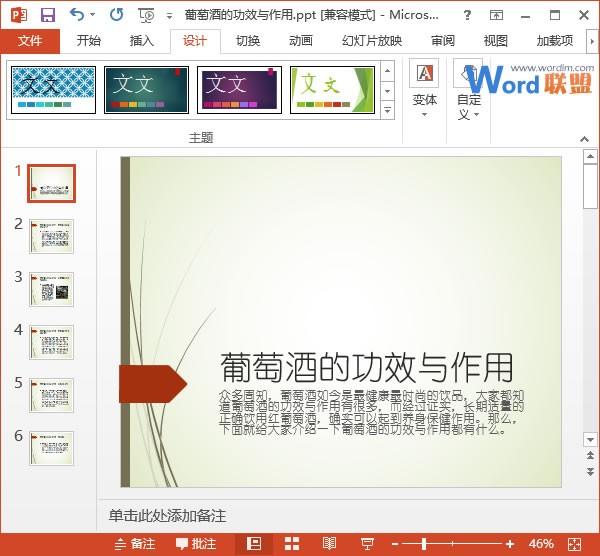The image size is (600, 556).
Task: Toggle the 批注 comments pane button
Action: click(196, 544)
